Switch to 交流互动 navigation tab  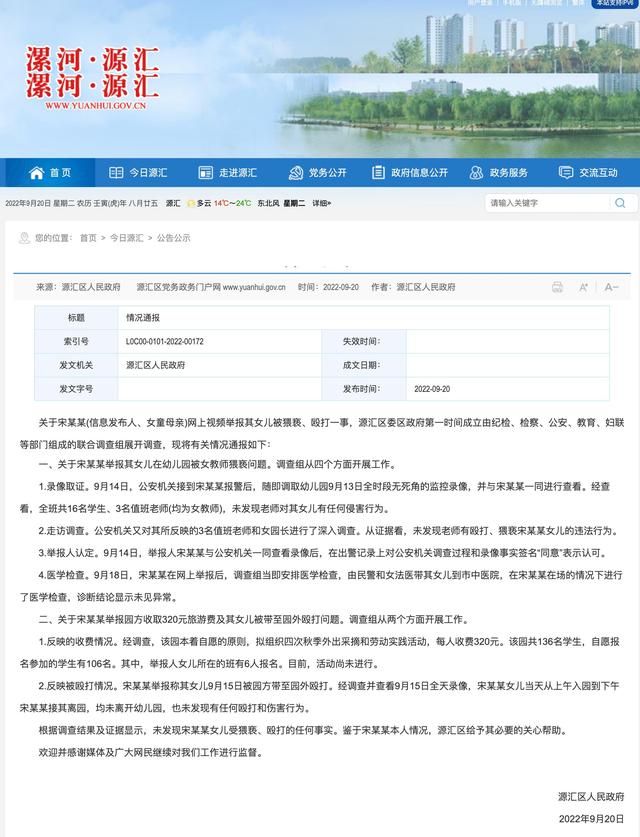589,172
